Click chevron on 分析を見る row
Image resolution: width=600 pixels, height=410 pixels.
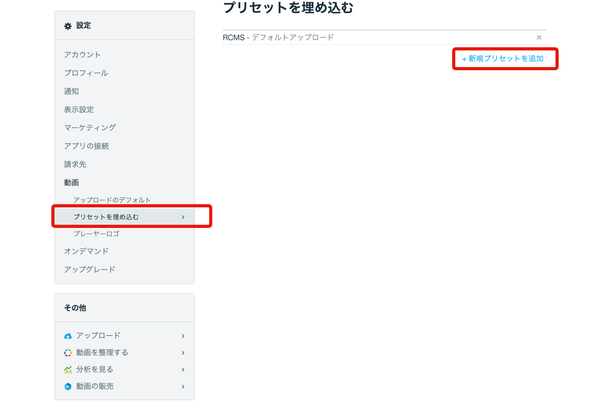[x=183, y=370]
